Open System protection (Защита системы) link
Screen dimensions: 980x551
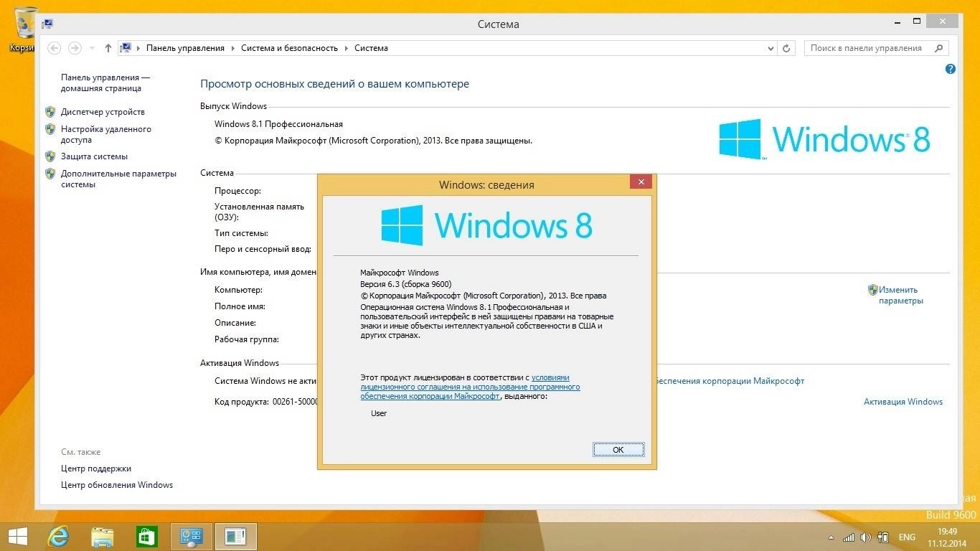pos(94,156)
